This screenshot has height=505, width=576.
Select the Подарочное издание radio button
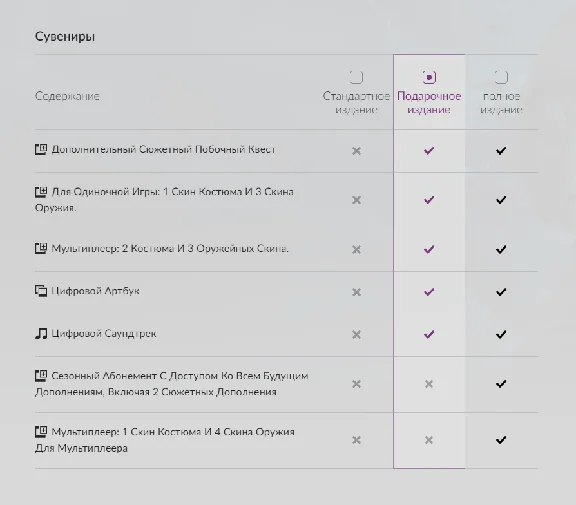point(429,77)
